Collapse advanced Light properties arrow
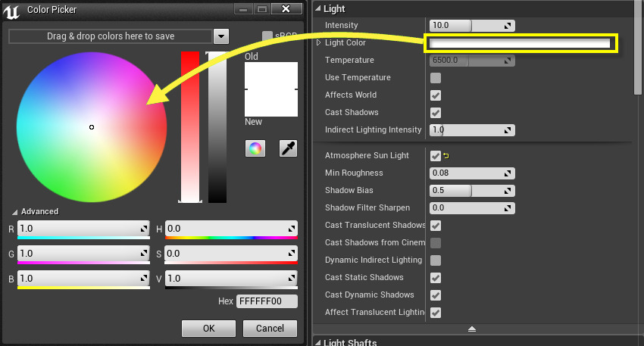Viewport: 644px width, 346px height. tap(472, 329)
